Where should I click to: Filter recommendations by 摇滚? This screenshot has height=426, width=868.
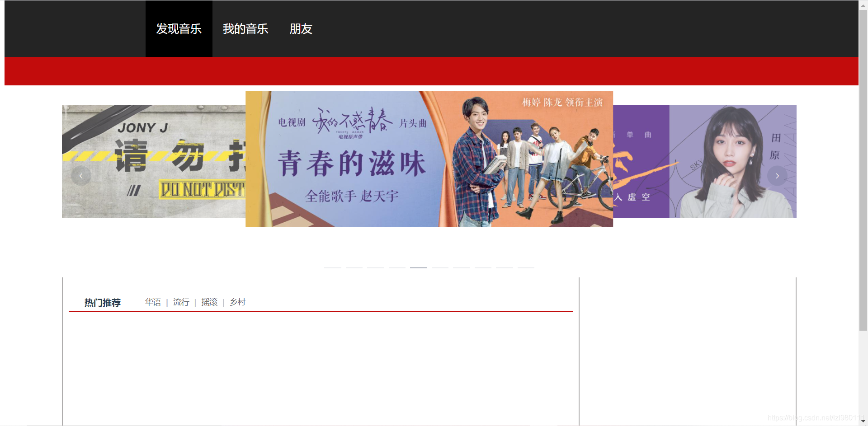[209, 302]
